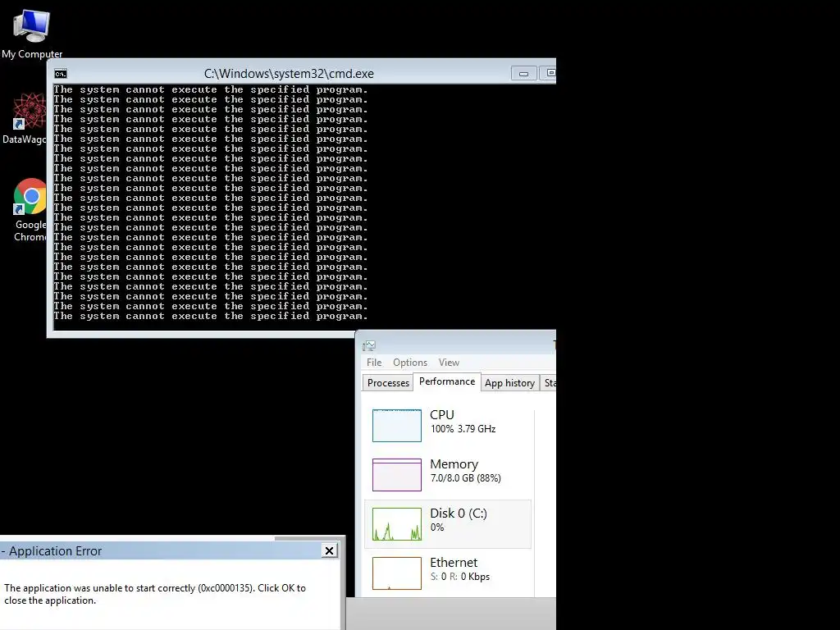Open the File menu in Task Manager
The image size is (840, 630).
pos(374,363)
